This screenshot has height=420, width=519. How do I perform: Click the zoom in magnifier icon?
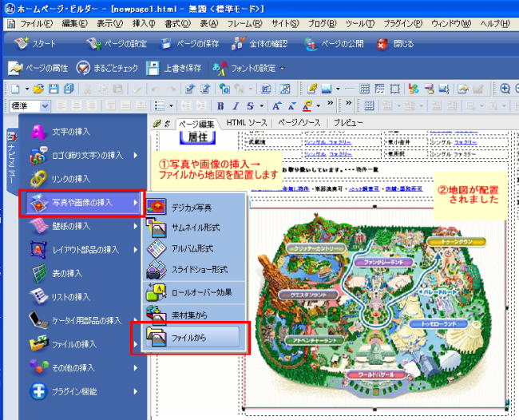pos(505,89)
